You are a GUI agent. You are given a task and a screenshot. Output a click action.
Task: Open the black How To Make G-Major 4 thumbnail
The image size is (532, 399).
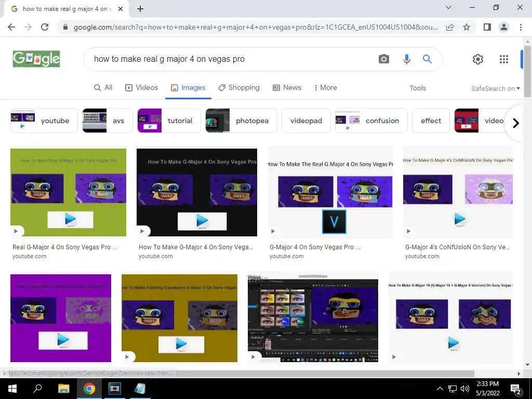click(197, 192)
